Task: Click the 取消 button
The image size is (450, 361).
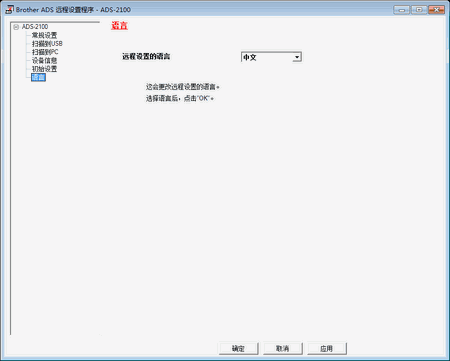Action: pos(283,349)
